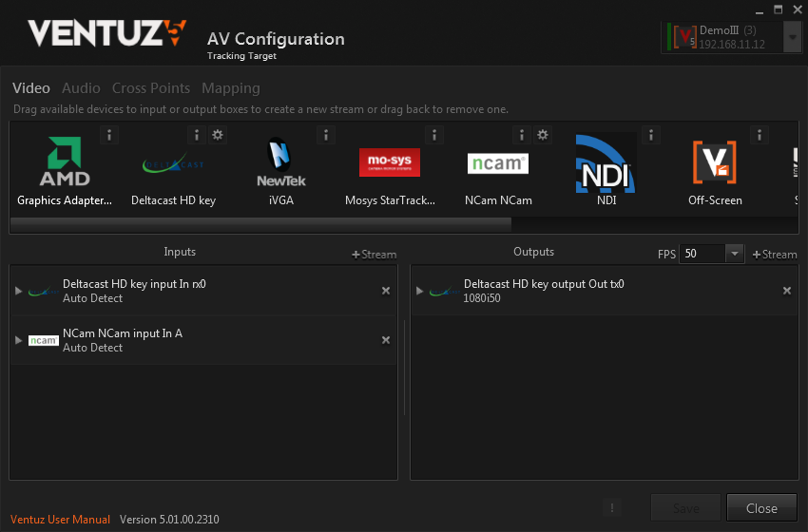This screenshot has width=808, height=532.
Task: Click the Off-Screen device icon
Action: tap(714, 163)
